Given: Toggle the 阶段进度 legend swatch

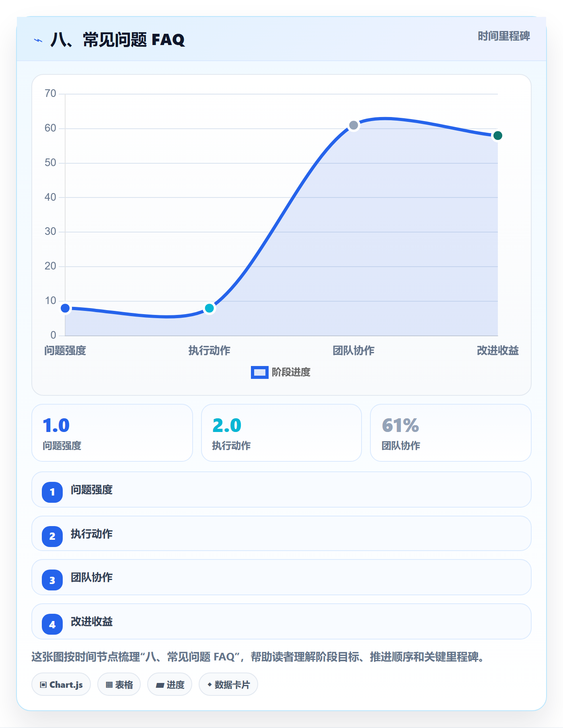Looking at the screenshot, I should [259, 372].
